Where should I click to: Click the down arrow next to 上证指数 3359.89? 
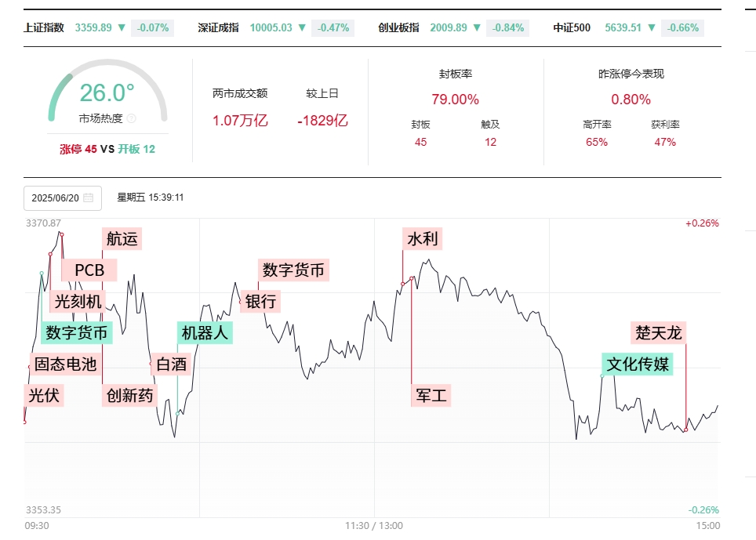click(x=122, y=27)
